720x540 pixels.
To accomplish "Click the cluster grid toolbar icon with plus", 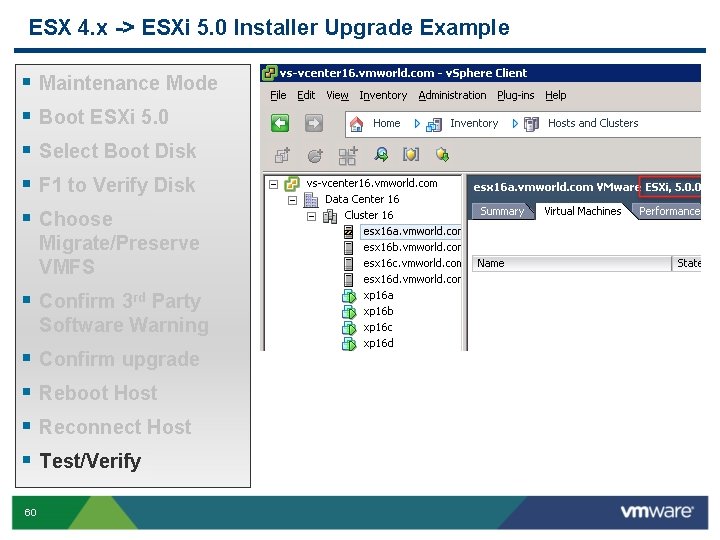I will [x=348, y=156].
